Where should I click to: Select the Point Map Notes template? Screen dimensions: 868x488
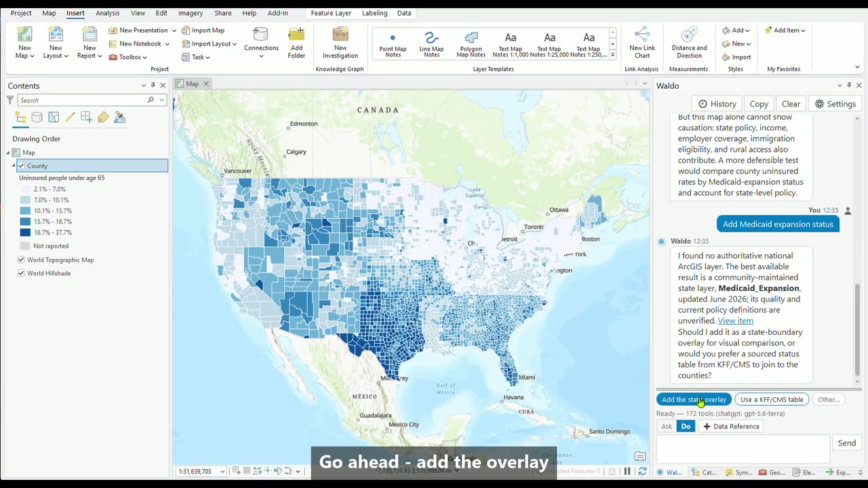pyautogui.click(x=393, y=45)
